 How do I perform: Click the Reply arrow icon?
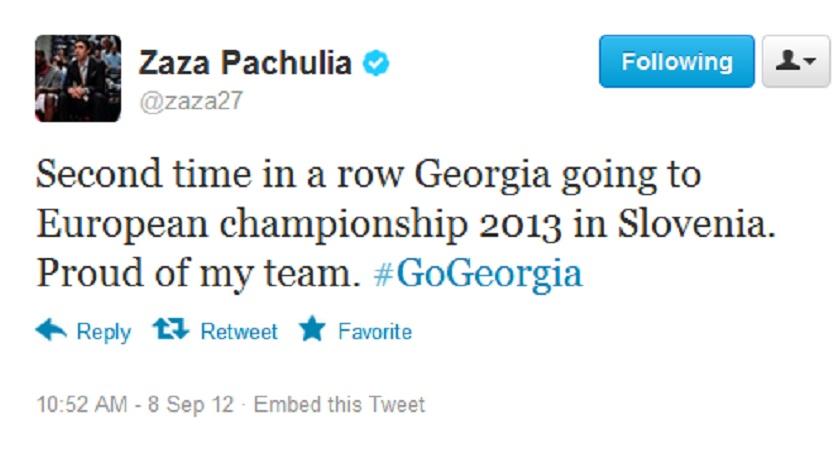(x=51, y=330)
